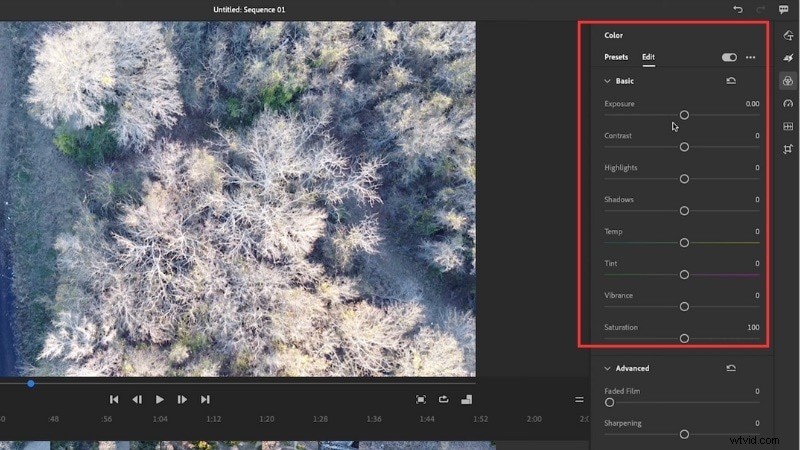Open the Speed panel icon

click(788, 104)
